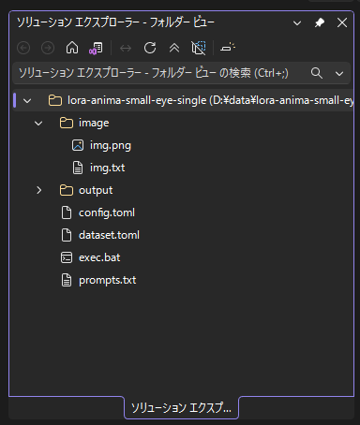Toggle auto-hide pin for the panel

pos(319,23)
